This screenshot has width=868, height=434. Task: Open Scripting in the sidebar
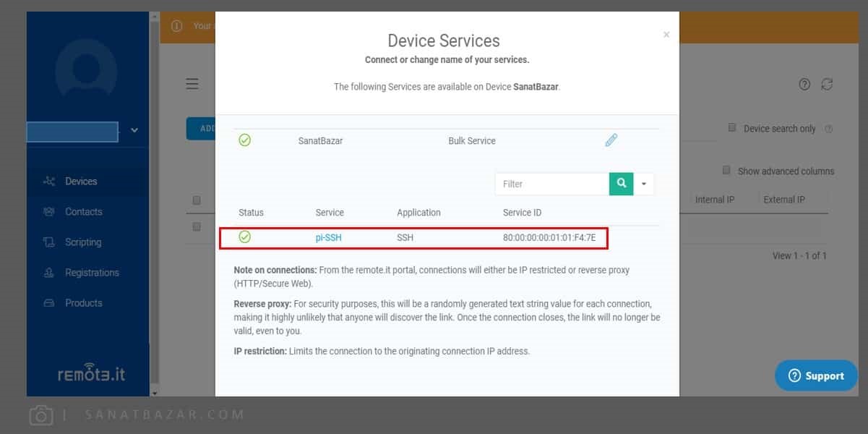pos(83,242)
